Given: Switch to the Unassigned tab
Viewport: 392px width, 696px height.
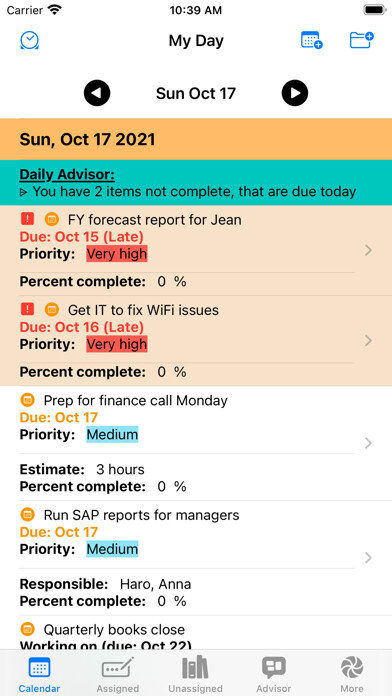Looking at the screenshot, I should [x=195, y=674].
